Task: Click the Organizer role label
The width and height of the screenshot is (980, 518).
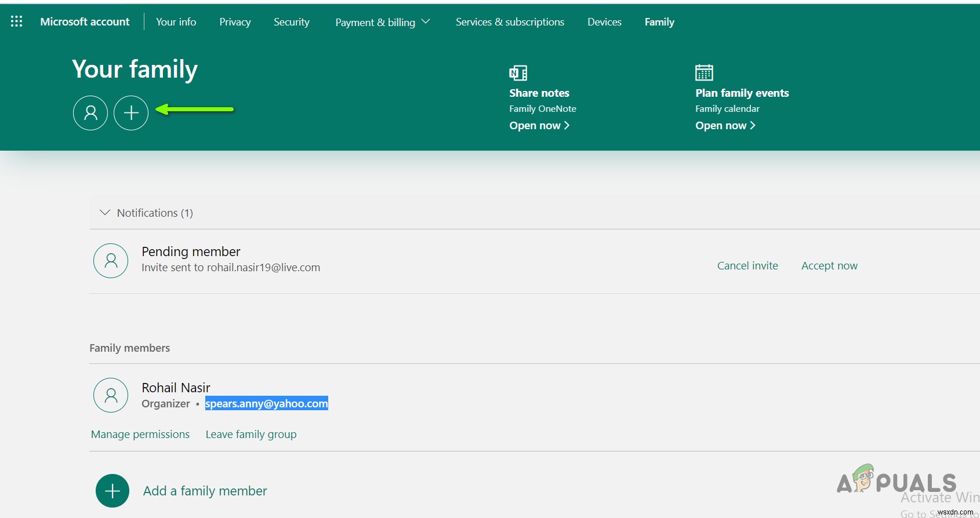Action: point(166,404)
